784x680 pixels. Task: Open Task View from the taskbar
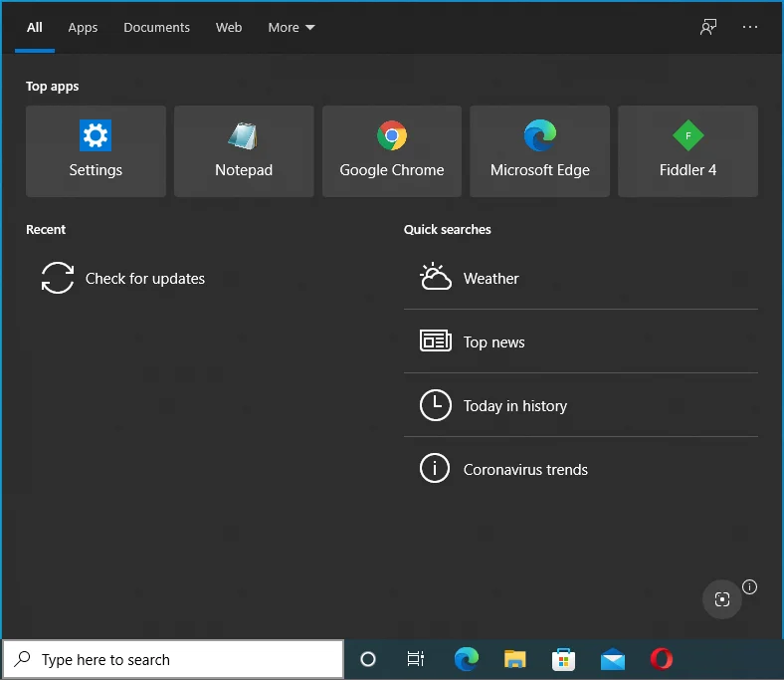[x=416, y=659]
